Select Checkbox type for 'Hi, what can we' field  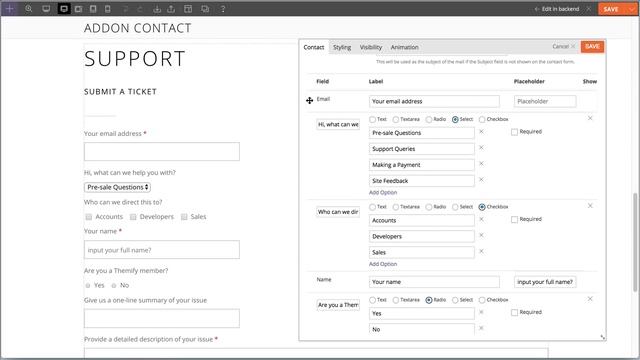[x=482, y=120]
